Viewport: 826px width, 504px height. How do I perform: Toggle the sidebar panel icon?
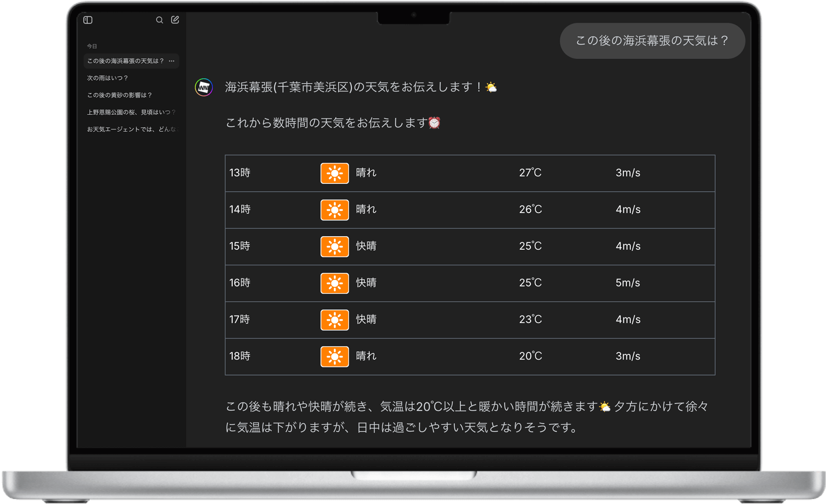88,20
